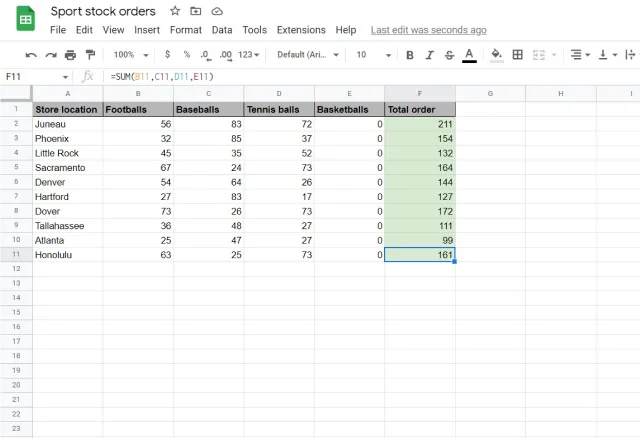Toggle strikethrough formatting
This screenshot has height=440, width=640.
click(449, 54)
